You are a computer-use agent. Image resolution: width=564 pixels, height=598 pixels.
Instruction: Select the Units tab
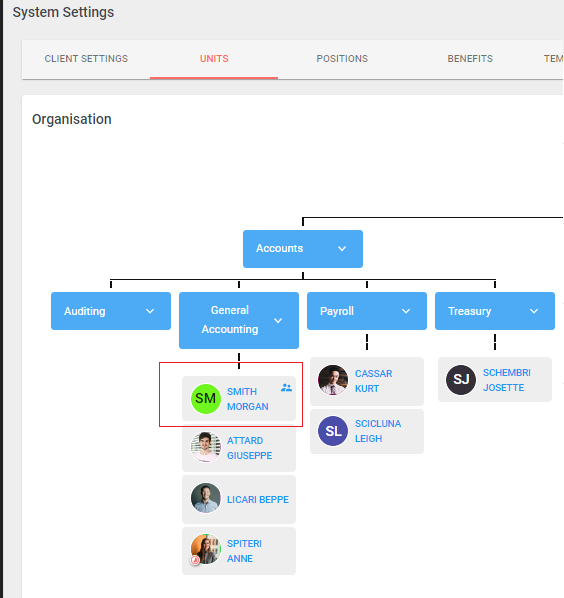[214, 59]
